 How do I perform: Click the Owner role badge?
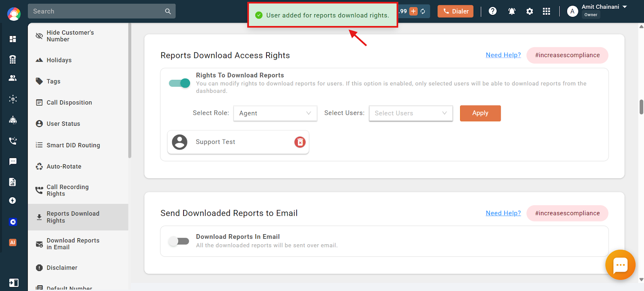pyautogui.click(x=590, y=15)
